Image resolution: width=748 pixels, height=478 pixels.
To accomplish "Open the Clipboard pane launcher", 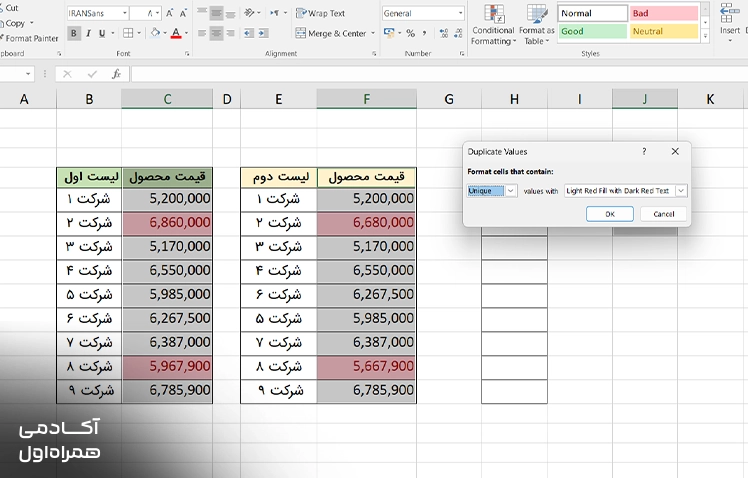I will (59, 53).
